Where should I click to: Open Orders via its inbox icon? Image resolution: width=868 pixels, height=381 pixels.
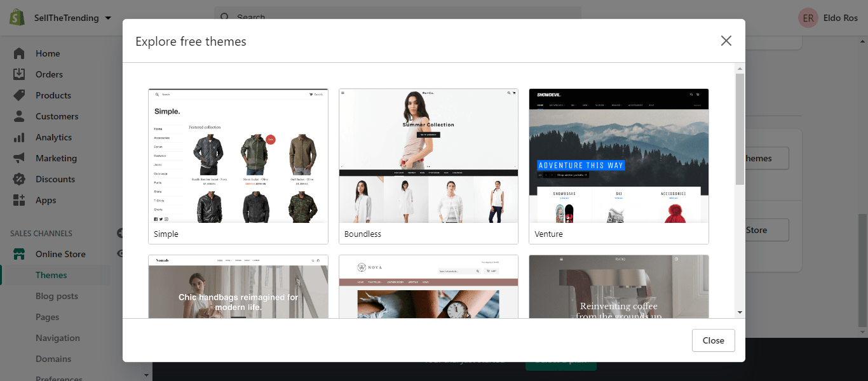tap(19, 74)
